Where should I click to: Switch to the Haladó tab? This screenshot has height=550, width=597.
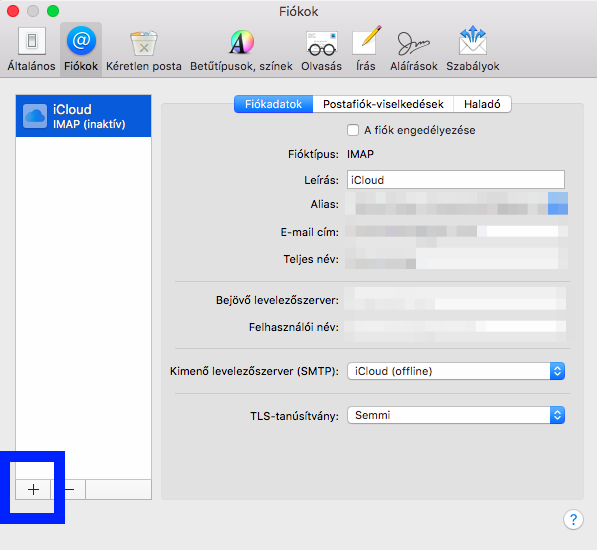482,104
